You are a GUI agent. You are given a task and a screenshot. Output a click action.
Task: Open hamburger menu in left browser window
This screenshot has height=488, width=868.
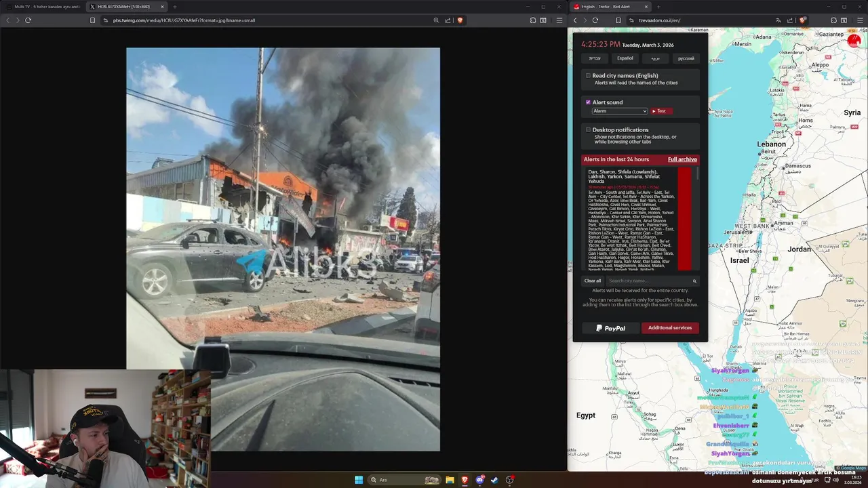[x=559, y=20]
